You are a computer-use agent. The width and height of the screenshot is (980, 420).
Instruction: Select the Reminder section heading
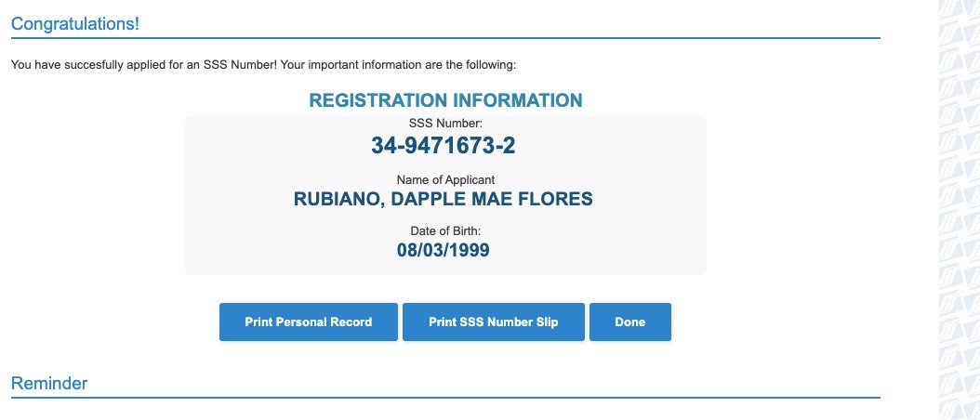49,384
